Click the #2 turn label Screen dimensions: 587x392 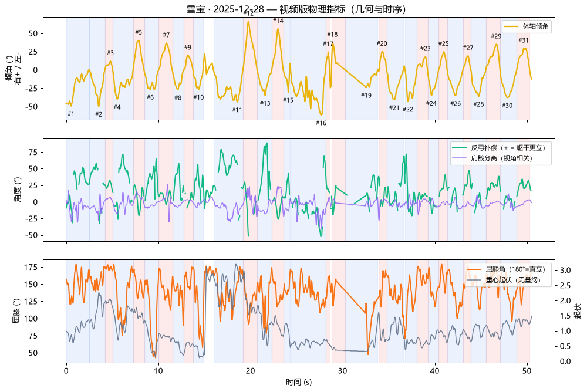click(99, 114)
